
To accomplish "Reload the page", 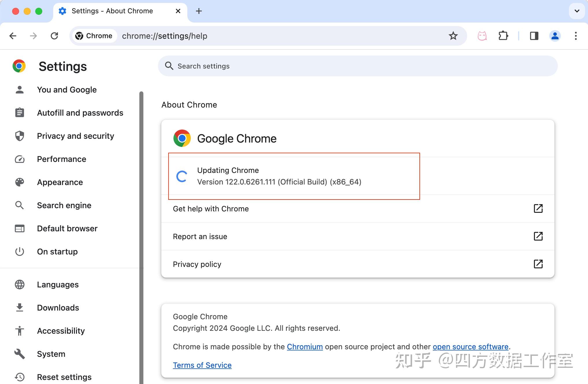I will point(54,36).
